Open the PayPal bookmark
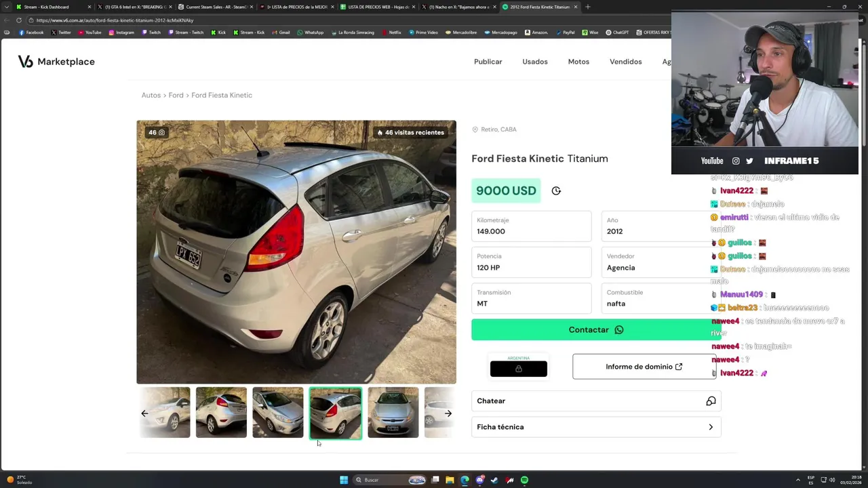The height and width of the screenshot is (488, 868). click(565, 33)
